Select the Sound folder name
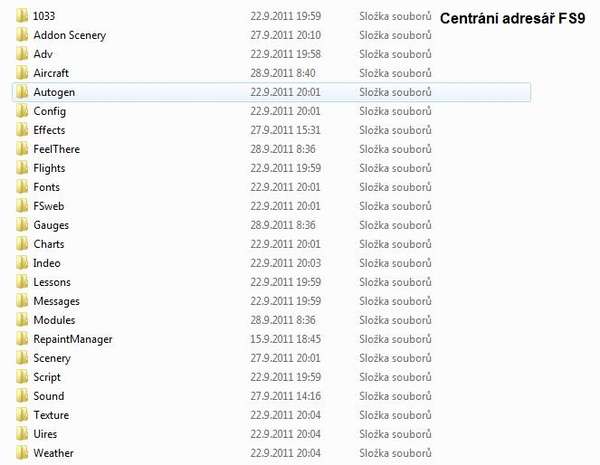 [49, 396]
